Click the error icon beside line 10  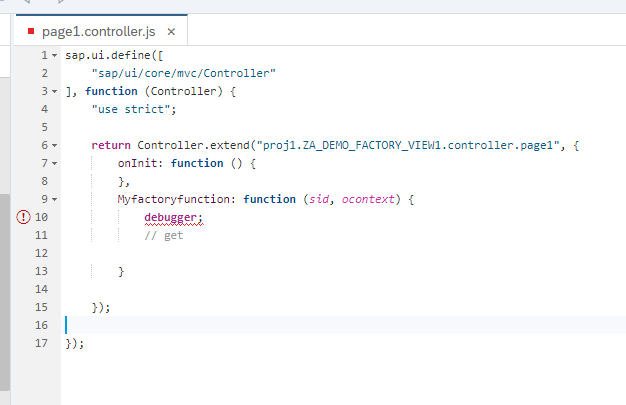click(x=23, y=217)
